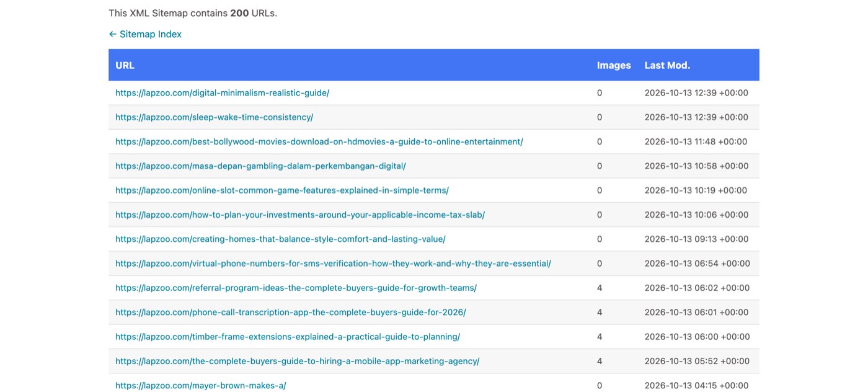Open the virtual-phone-numbers-for-sms-verification URL
Viewport: 868px width, 392px height.
point(333,264)
